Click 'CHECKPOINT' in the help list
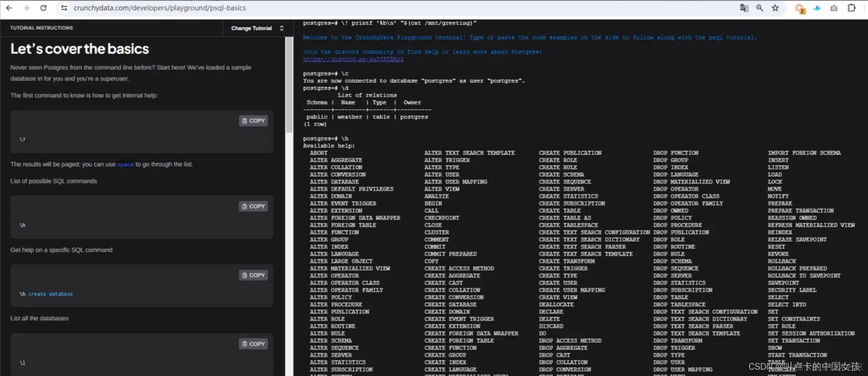 [442, 218]
